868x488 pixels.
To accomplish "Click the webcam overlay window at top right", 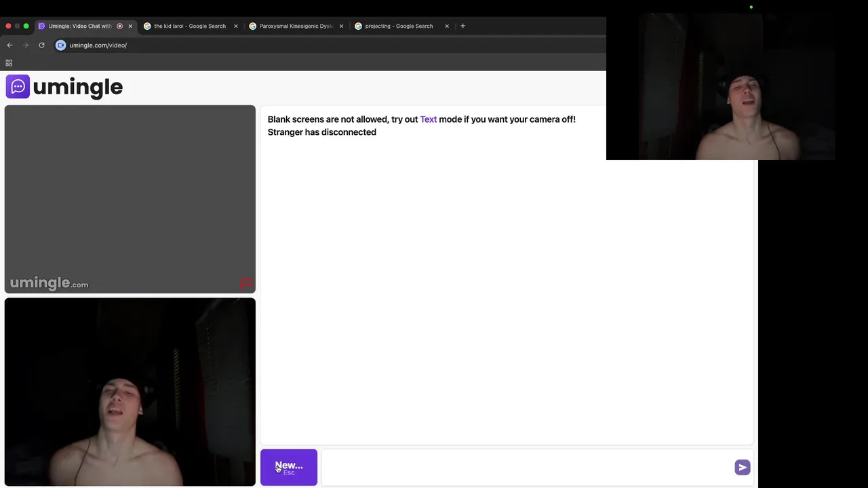I will [721, 87].
